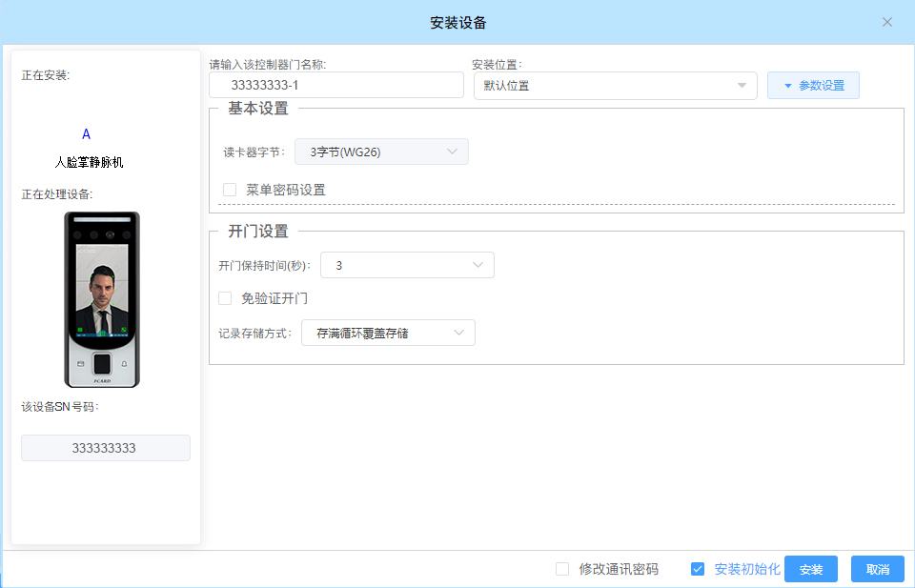Click the 开门设置 section header
Viewport: 915px width, 588px height.
258,232
